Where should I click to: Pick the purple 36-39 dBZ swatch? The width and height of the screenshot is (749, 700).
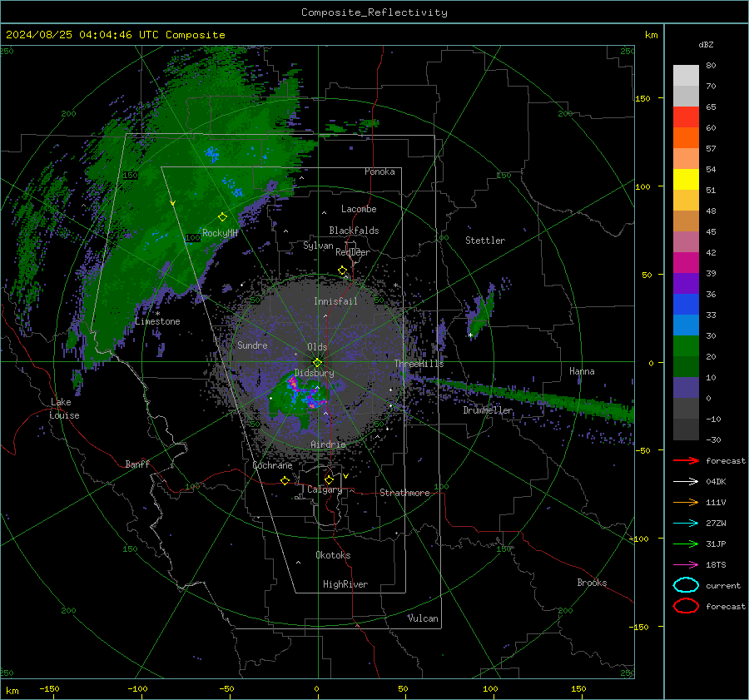tap(686, 284)
